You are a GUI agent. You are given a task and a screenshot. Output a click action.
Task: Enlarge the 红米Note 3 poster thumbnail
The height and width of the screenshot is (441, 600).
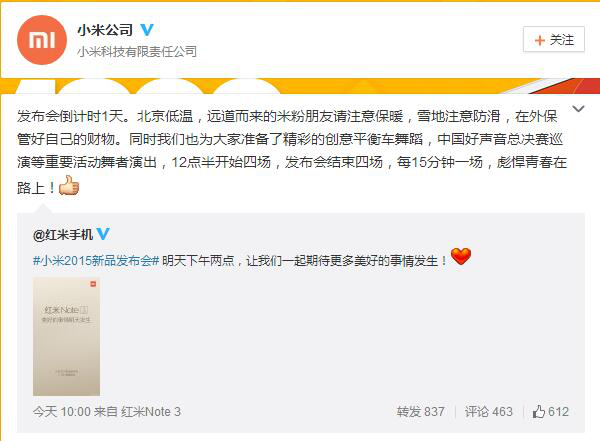click(x=66, y=336)
